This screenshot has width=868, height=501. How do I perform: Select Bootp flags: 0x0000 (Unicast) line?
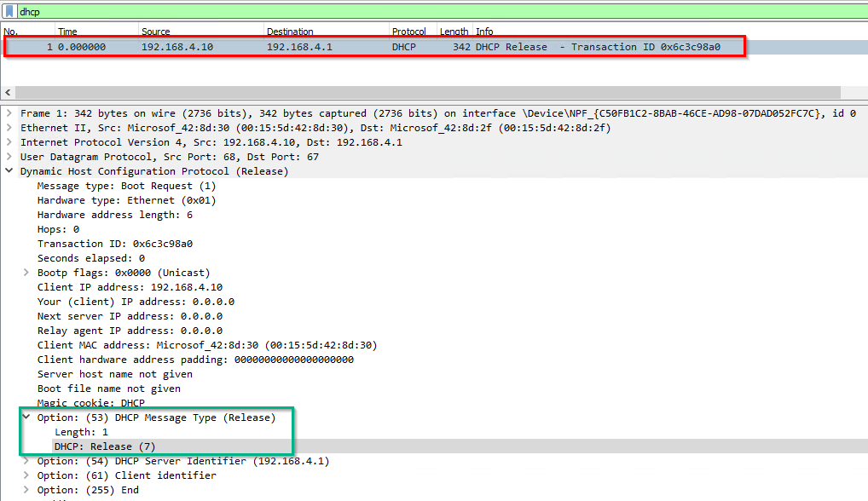coord(124,273)
